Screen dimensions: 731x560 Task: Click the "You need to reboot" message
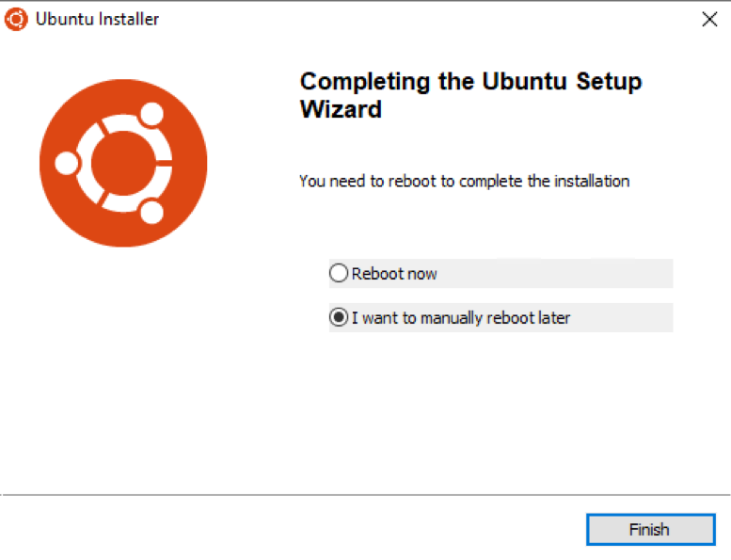coord(465,181)
